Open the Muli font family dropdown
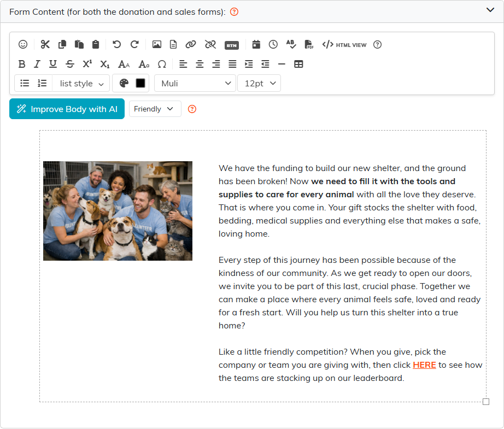This screenshot has width=504, height=429. 195,84
